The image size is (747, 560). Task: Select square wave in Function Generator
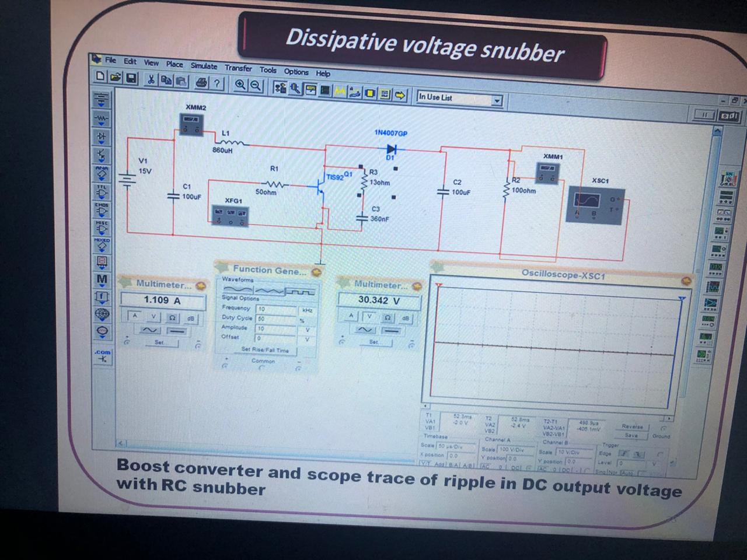302,290
